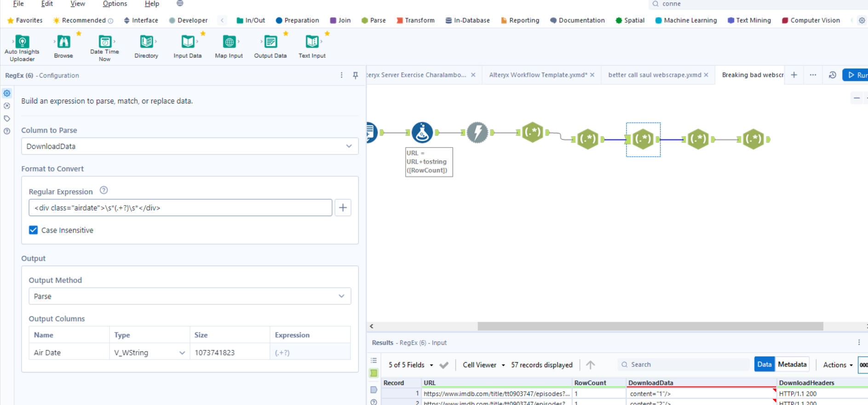This screenshot has width=868, height=405.
Task: Switch to better call saul webscrape tab
Action: click(x=655, y=75)
